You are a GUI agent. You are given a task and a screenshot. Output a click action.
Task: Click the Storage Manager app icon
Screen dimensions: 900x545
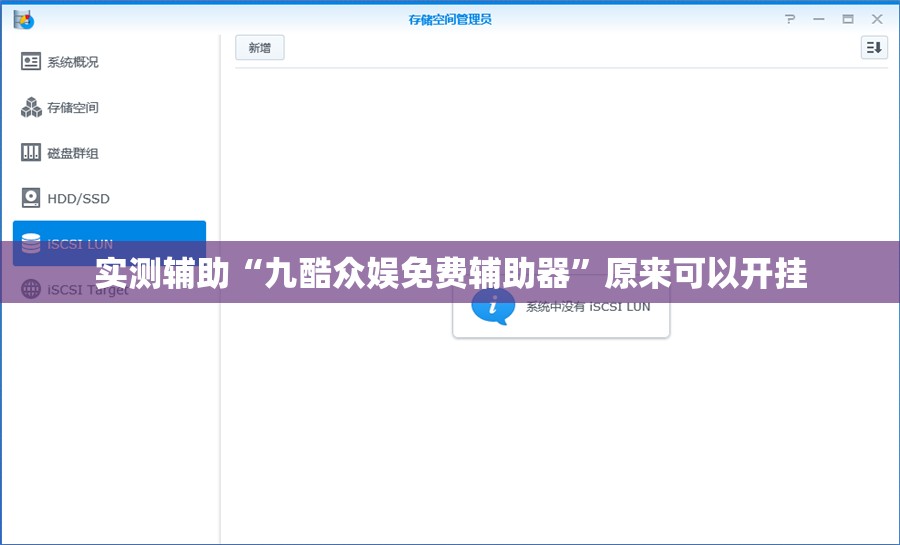coord(24,20)
